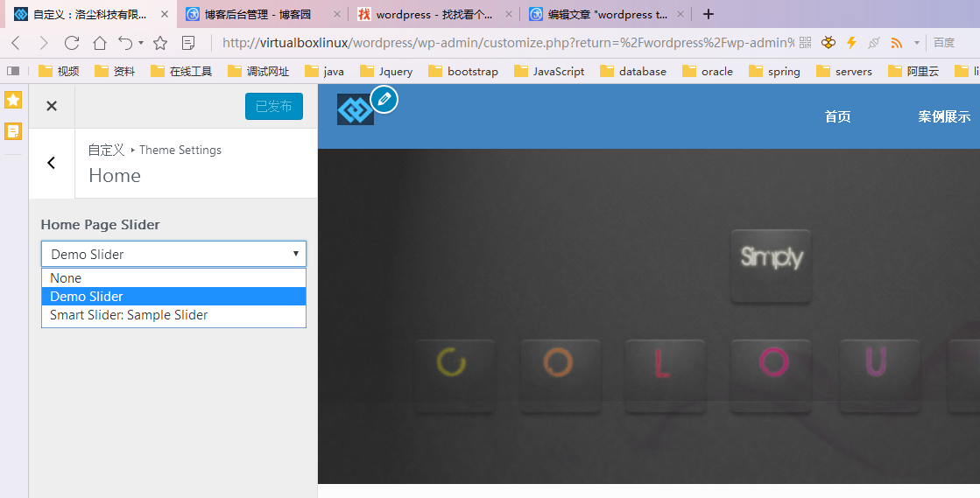Open the Home Page Slider dropdown
The image size is (980, 498).
(x=173, y=255)
